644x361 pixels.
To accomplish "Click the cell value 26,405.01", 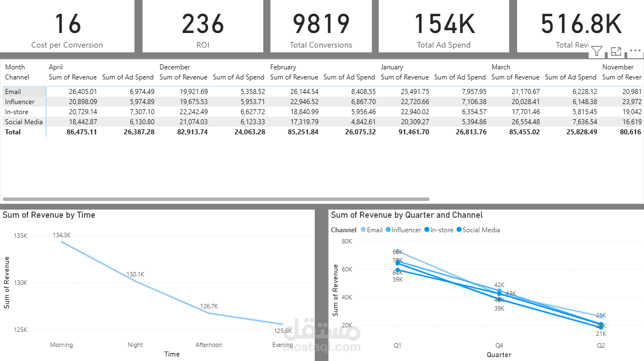I will [83, 92].
